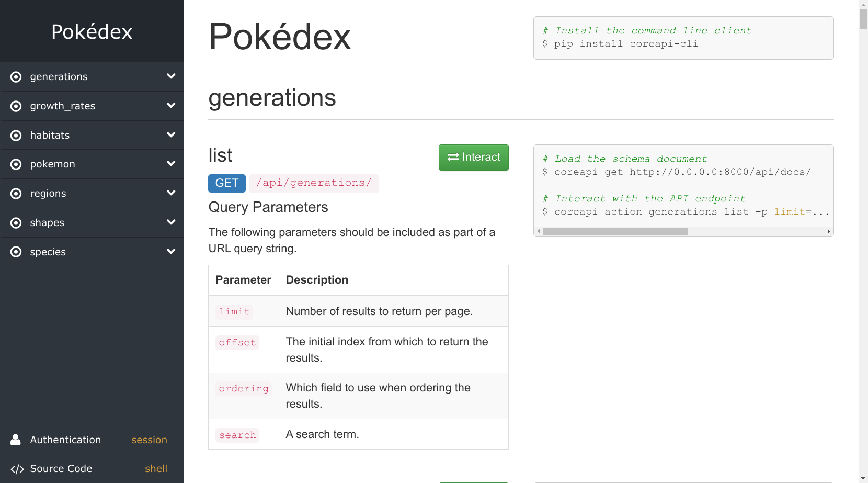Expand the species section chevron
The image size is (868, 483).
coord(171,251)
